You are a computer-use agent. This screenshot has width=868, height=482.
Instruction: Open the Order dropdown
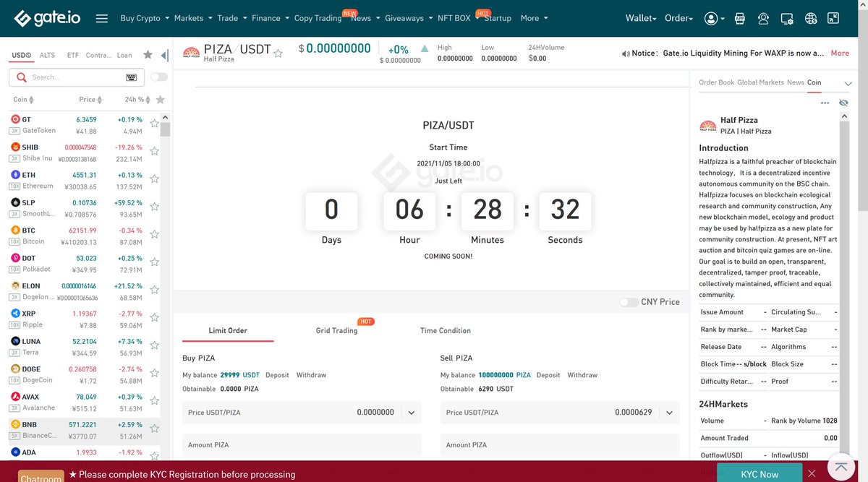pos(678,18)
